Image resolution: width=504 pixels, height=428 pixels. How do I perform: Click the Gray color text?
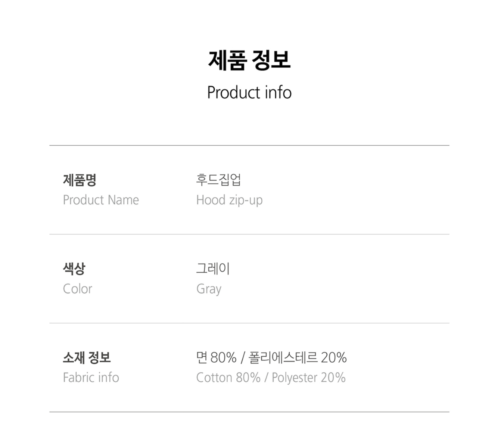(x=209, y=289)
